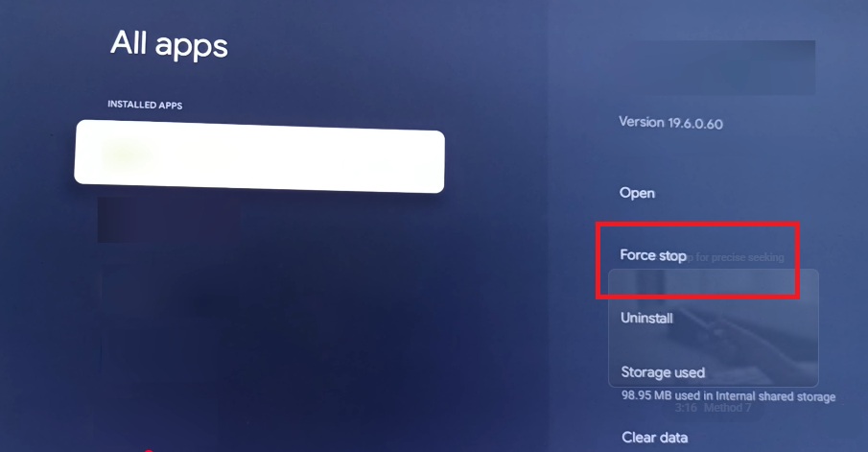Choose Open in the app details

tap(637, 193)
